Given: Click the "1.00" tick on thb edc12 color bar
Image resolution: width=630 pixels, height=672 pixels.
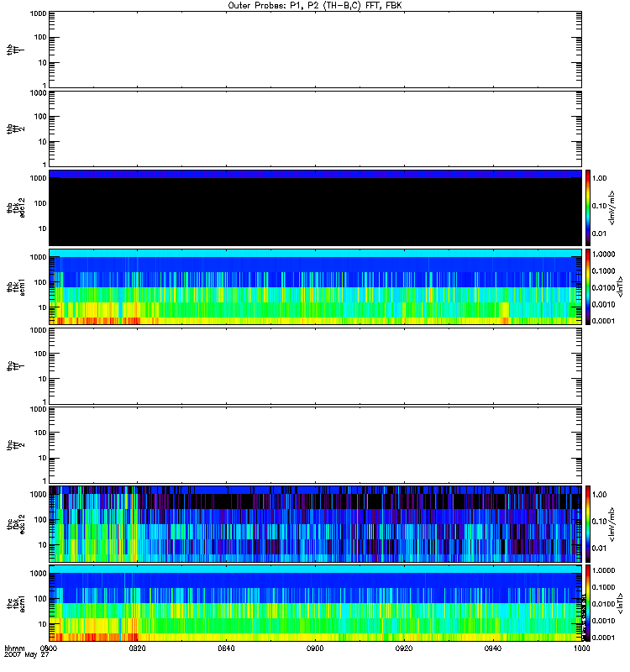Looking at the screenshot, I should (600, 178).
